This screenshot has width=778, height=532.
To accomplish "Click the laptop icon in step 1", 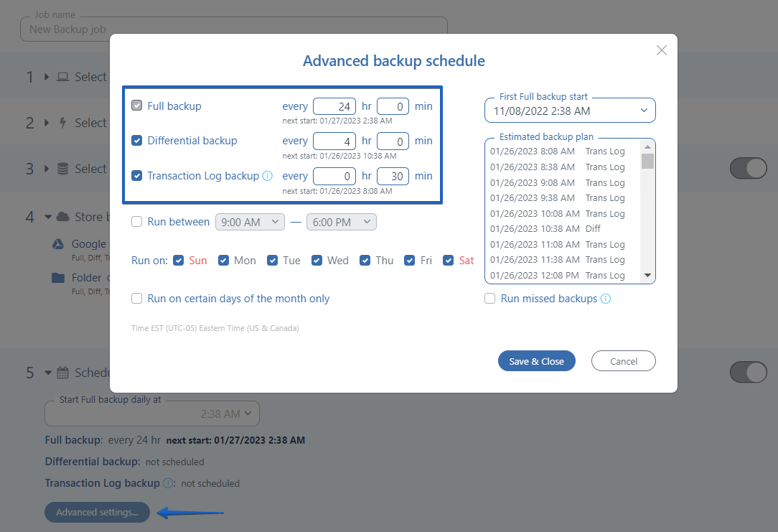I will 63,76.
